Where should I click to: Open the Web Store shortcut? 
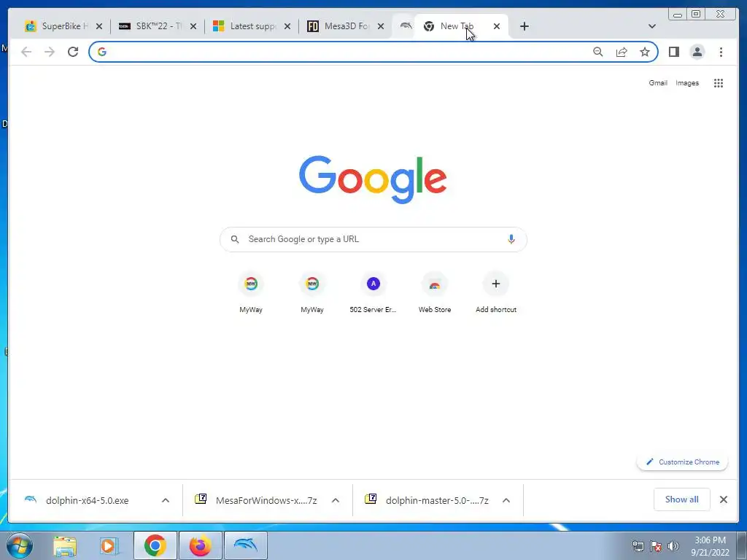coord(435,293)
